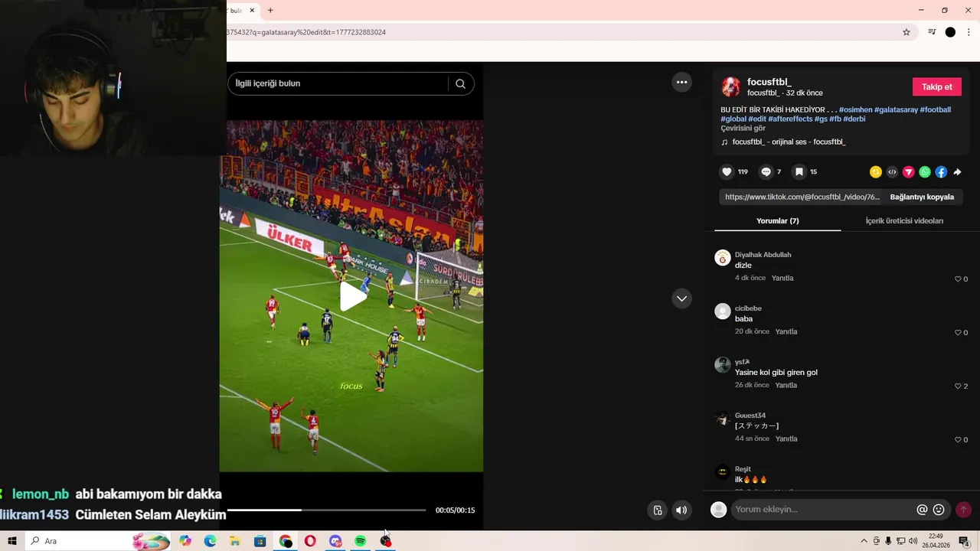The image size is (980, 551).
Task: Reply to Diyalhak Abdullah's comment
Action: point(782,278)
